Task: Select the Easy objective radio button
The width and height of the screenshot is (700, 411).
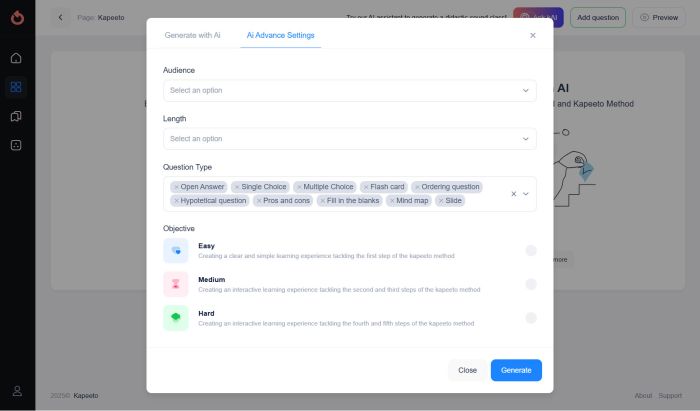Action: [531, 250]
